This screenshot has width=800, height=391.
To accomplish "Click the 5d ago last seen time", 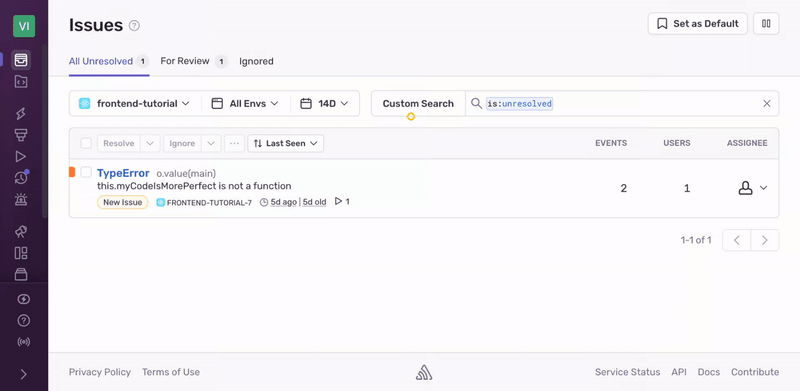I will (283, 202).
